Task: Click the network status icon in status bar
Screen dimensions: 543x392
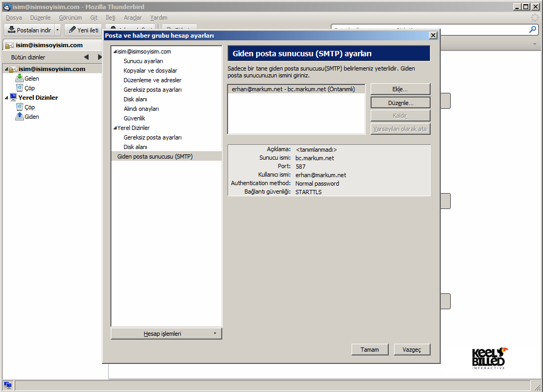Action: [x=7, y=385]
